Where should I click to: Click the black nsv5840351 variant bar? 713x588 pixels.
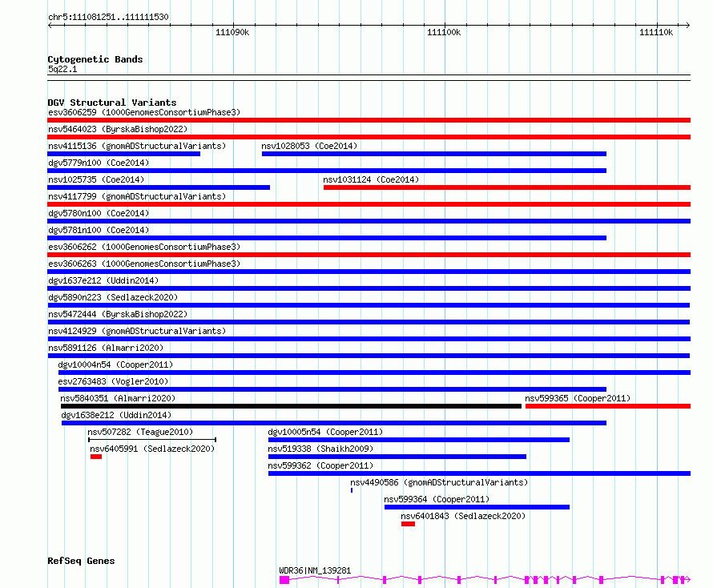(291, 406)
